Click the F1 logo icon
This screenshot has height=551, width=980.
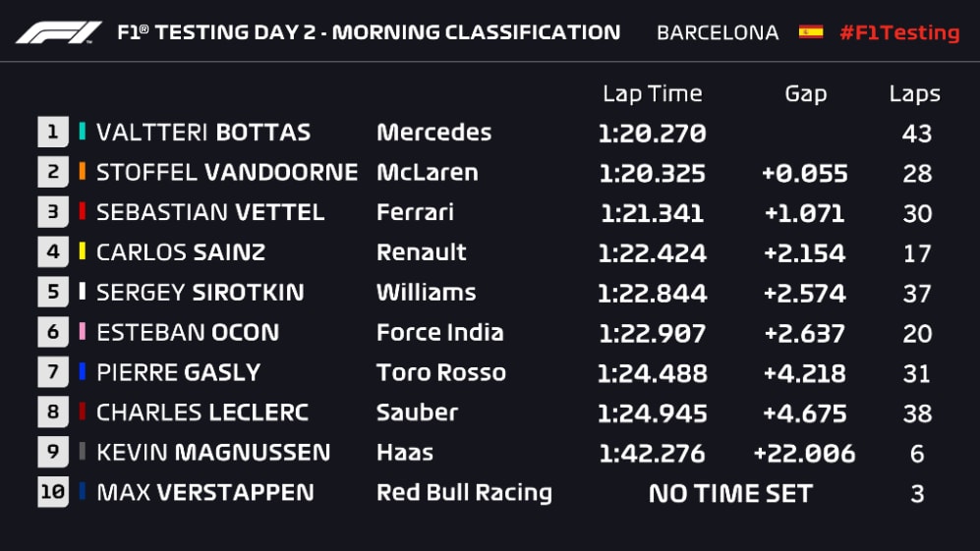click(58, 32)
